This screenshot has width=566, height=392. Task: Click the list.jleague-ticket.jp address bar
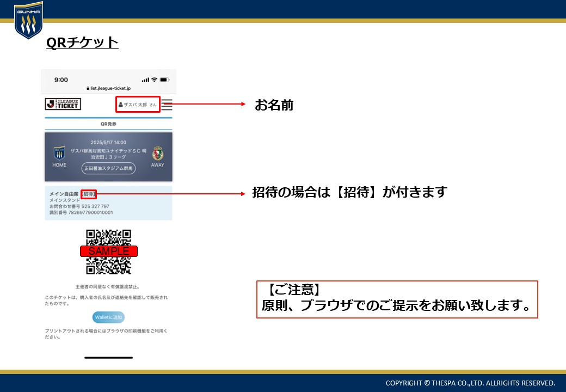click(x=108, y=88)
